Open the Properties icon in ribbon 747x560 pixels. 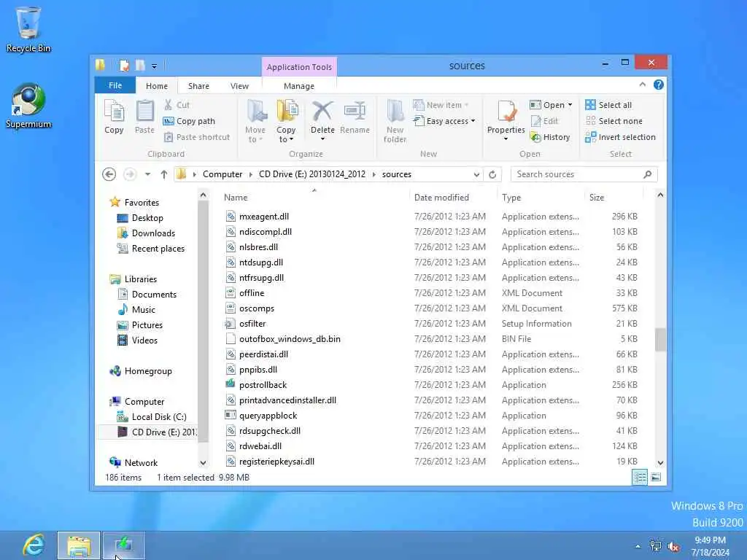pos(506,112)
